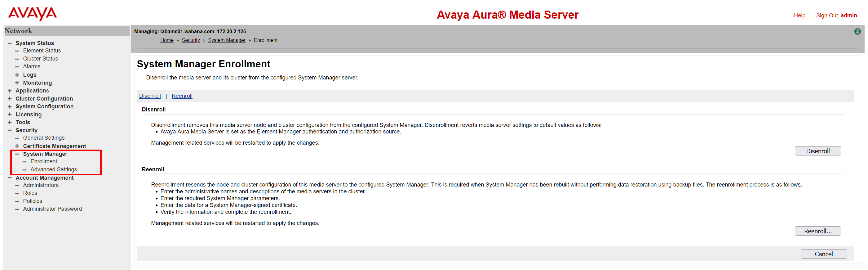Click the Cancel button

(823, 254)
